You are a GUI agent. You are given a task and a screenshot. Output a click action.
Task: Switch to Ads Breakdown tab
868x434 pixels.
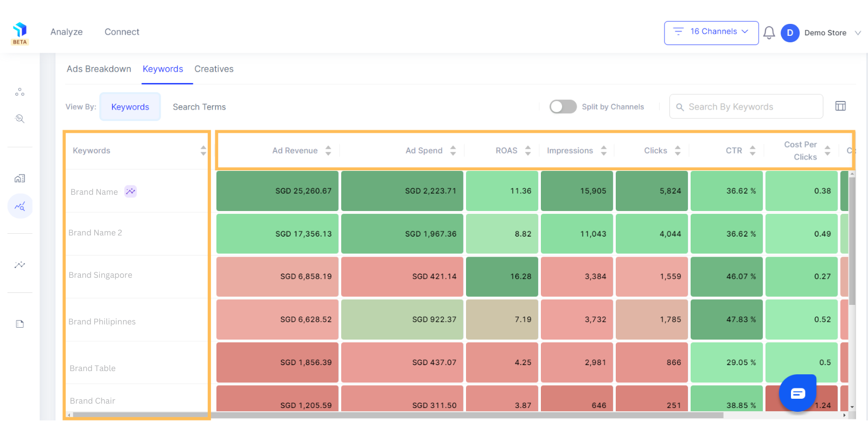pyautogui.click(x=99, y=69)
